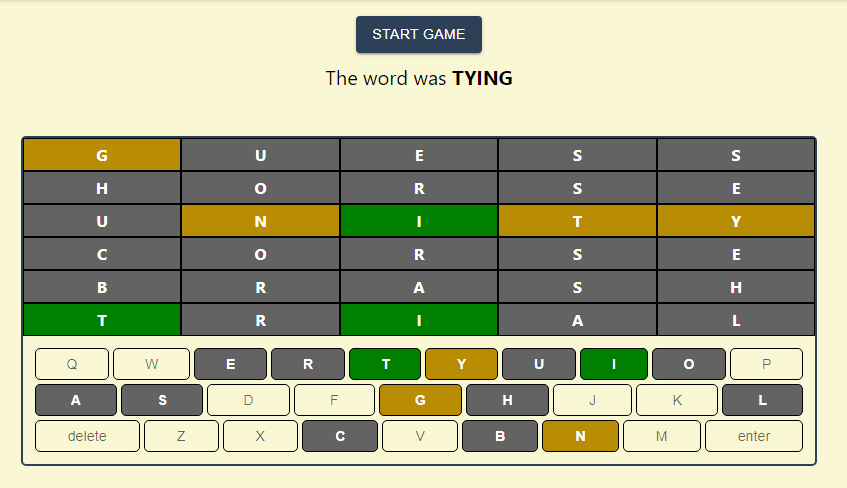Tap the K key
Screen dimensions: 847x488
click(677, 400)
